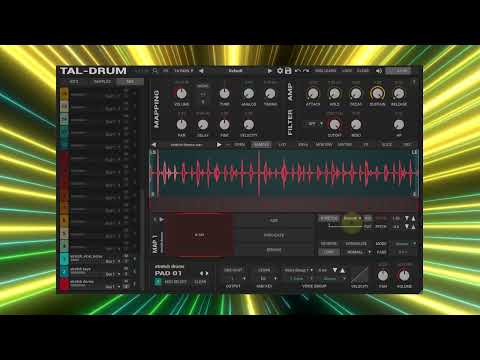Image resolution: width=480 pixels, height=360 pixels.
Task: Decrease the pitch value with down arrow
Action: click(407, 226)
